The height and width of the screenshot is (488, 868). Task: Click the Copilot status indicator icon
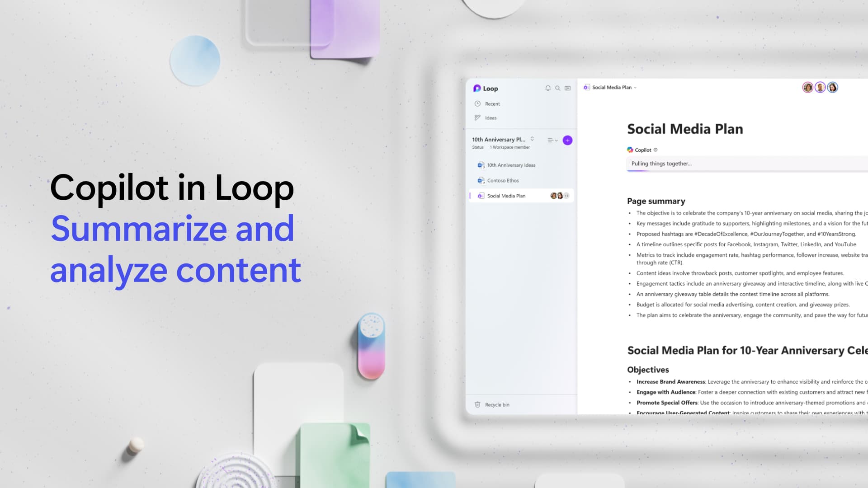[x=655, y=150]
